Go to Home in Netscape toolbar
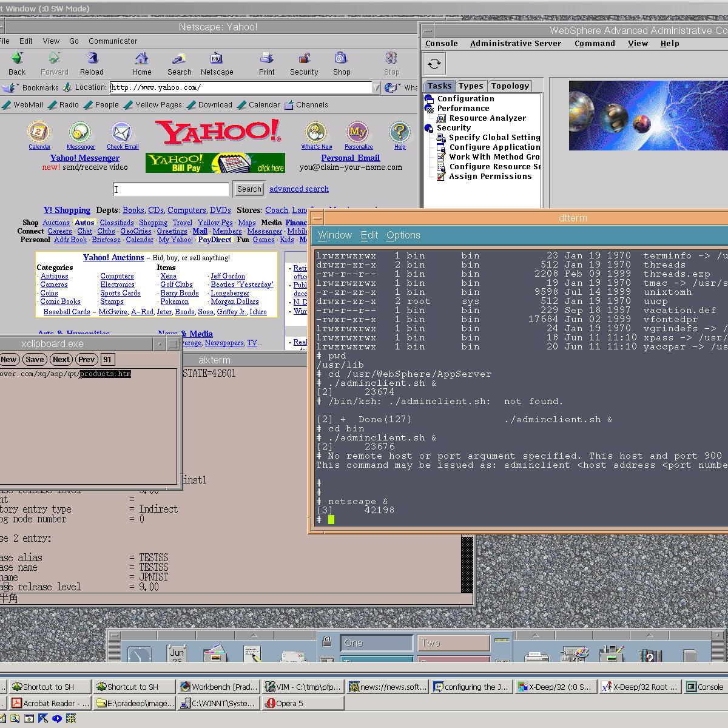This screenshot has width=728, height=728. (x=142, y=58)
